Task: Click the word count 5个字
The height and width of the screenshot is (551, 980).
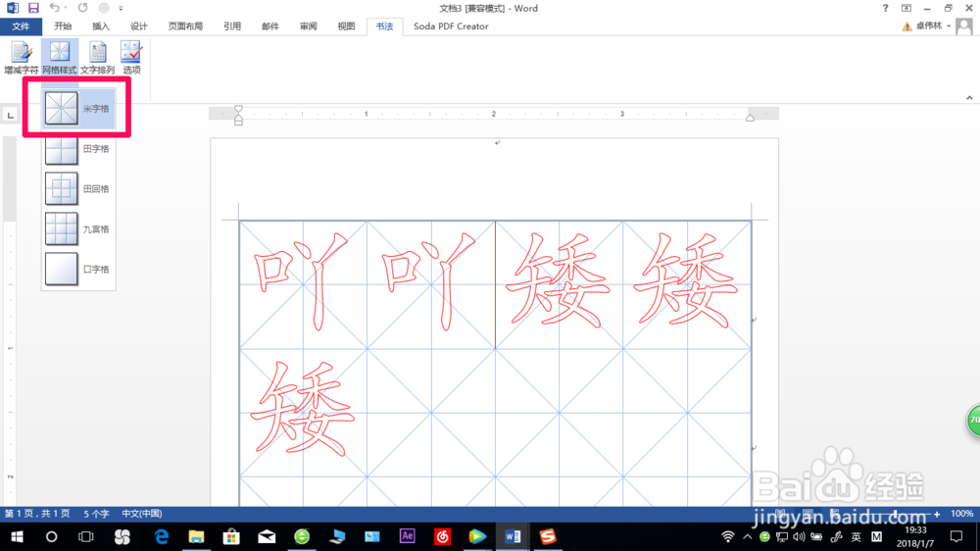Action: tap(96, 514)
